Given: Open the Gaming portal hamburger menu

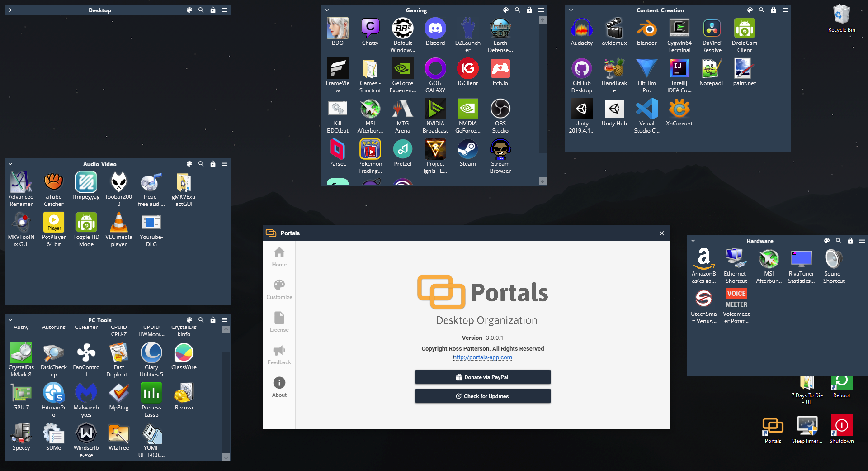Looking at the screenshot, I should tap(541, 10).
